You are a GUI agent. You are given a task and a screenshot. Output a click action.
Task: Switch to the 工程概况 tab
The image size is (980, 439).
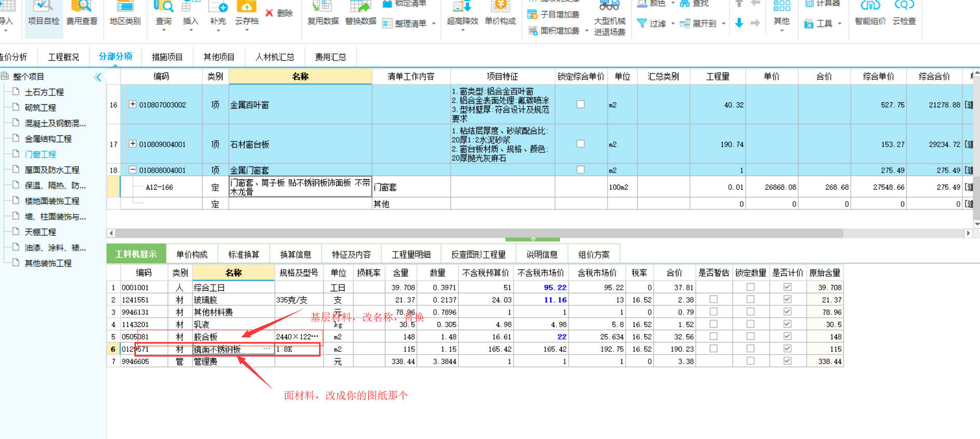(63, 57)
